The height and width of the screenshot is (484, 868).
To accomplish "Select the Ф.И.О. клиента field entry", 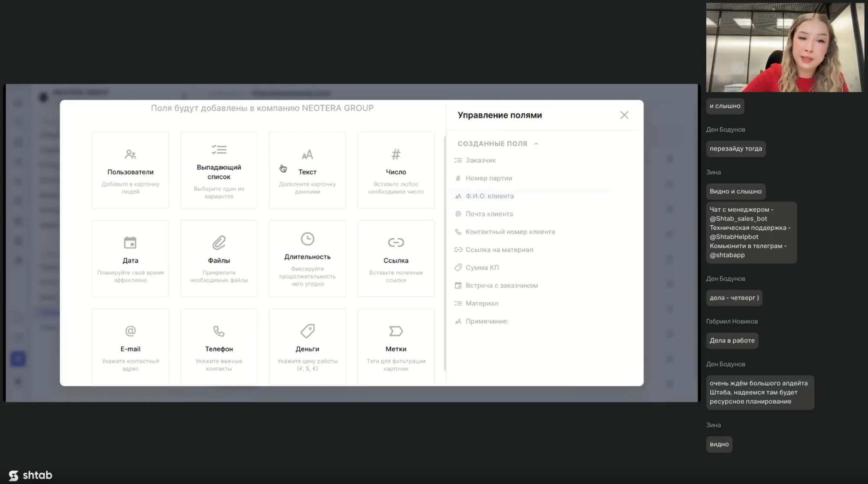I will point(489,196).
